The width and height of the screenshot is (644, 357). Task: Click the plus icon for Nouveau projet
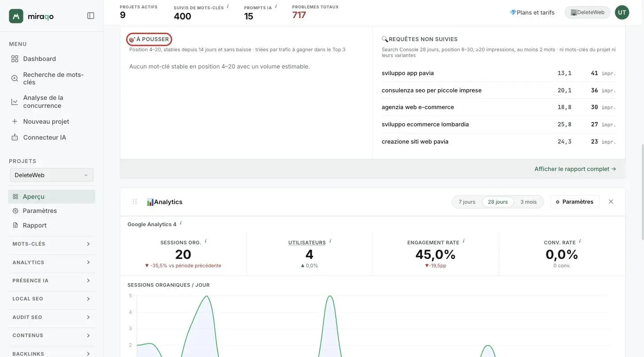(x=15, y=122)
